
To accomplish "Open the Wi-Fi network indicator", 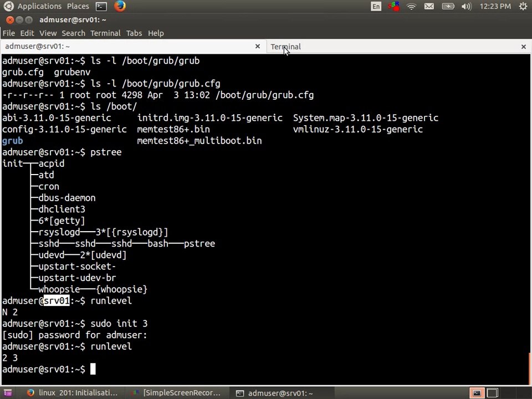I will point(411,7).
